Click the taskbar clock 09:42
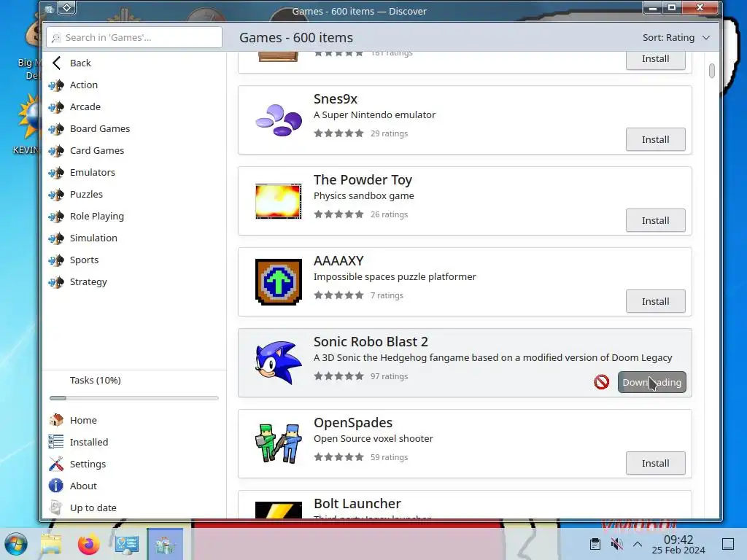The width and height of the screenshot is (747, 560). (x=678, y=539)
